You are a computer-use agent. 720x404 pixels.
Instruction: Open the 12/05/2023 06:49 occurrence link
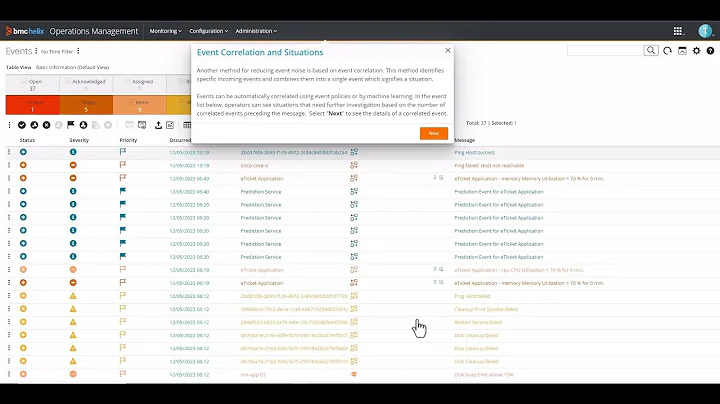189,179
